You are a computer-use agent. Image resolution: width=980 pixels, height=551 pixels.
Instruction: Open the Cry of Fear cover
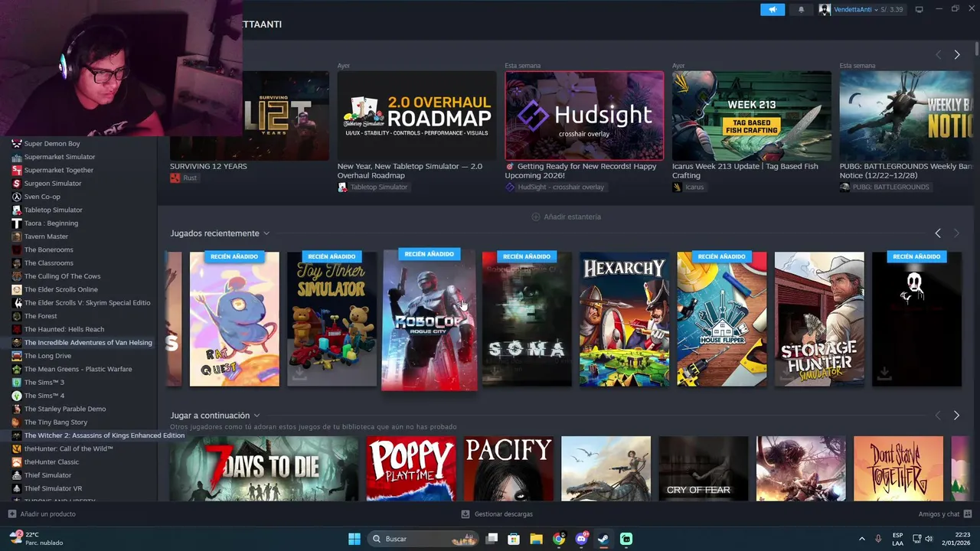[x=703, y=468]
